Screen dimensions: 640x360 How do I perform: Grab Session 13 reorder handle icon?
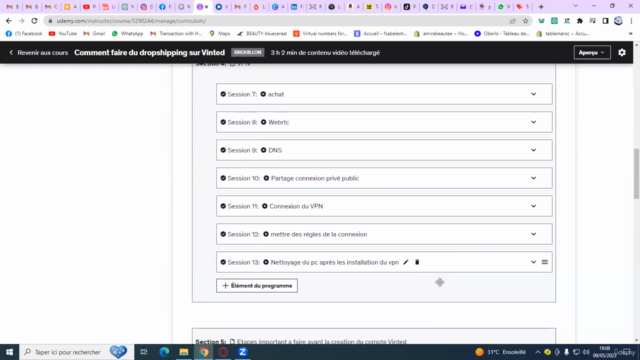(545, 262)
